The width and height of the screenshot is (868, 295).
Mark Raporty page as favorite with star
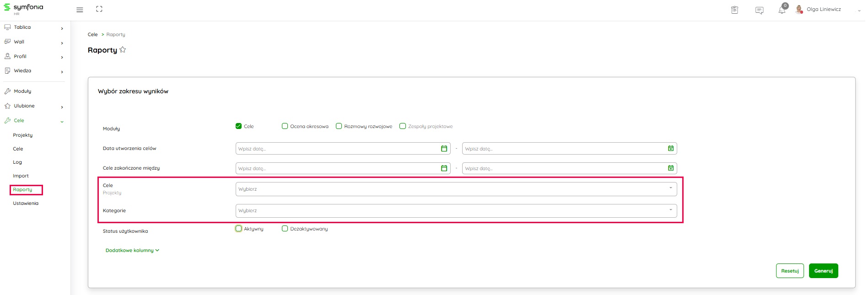coord(123,50)
